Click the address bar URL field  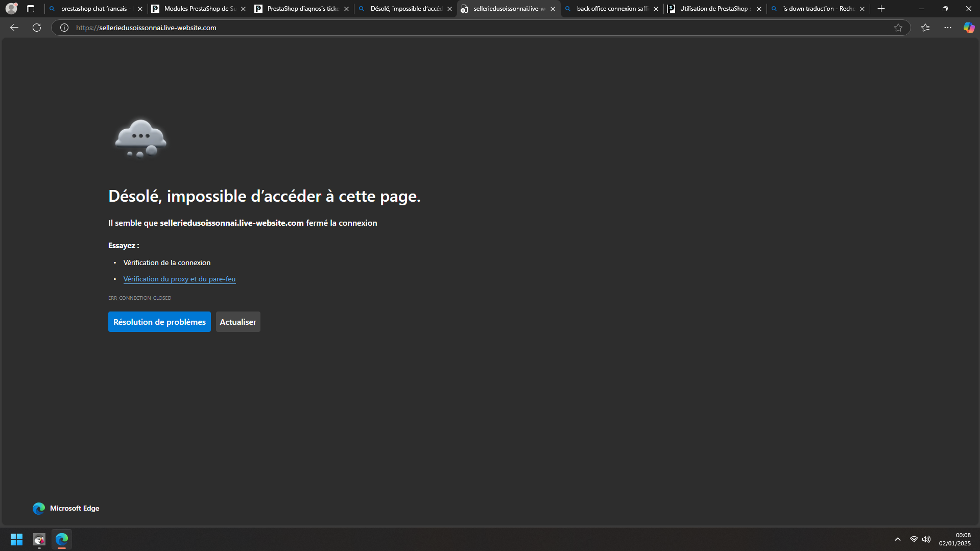480,28
